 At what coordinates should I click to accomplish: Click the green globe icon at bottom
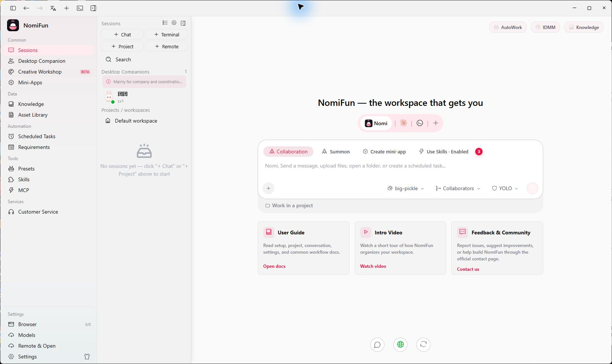click(400, 345)
